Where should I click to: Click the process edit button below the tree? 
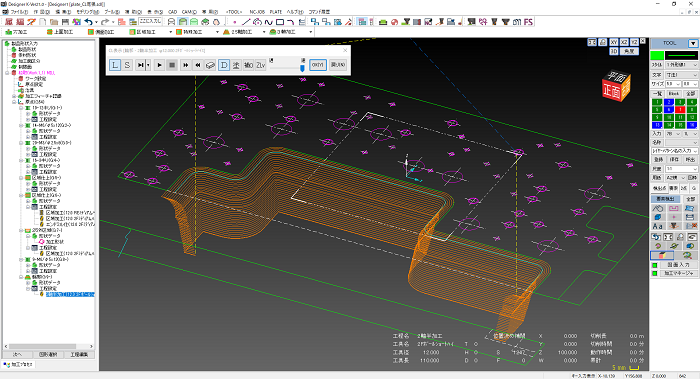point(79,354)
